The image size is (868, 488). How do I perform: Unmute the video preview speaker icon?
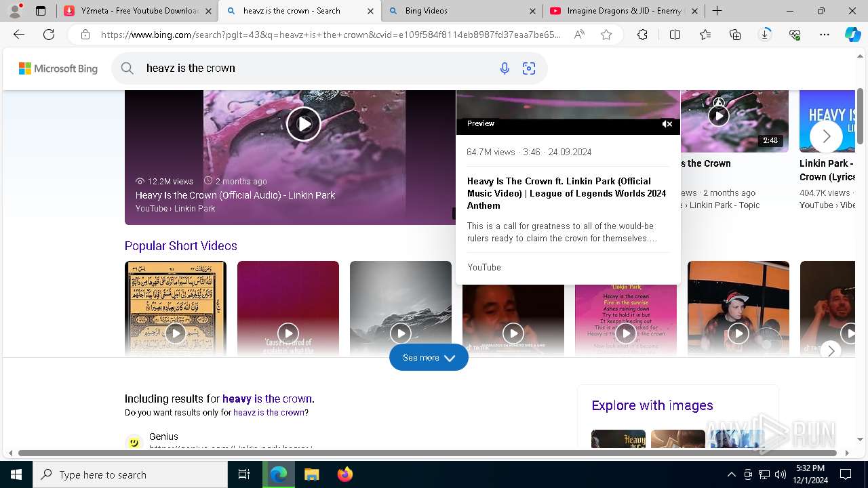click(x=667, y=124)
